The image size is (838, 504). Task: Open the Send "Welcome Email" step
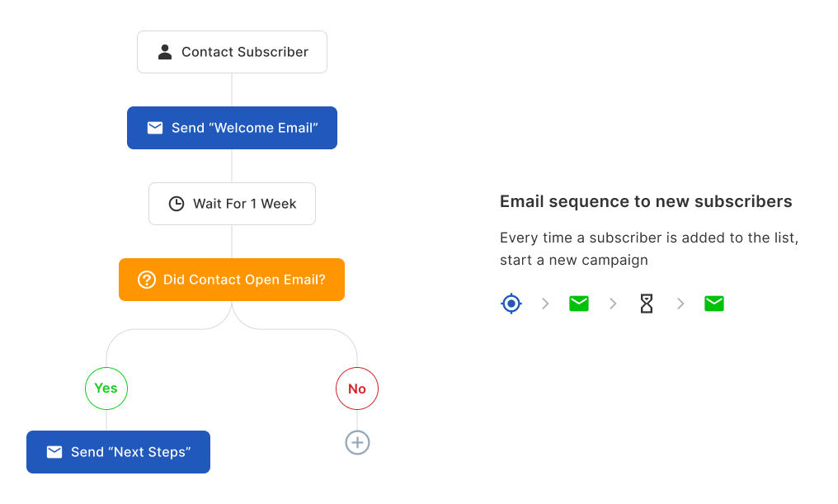pyautogui.click(x=232, y=128)
